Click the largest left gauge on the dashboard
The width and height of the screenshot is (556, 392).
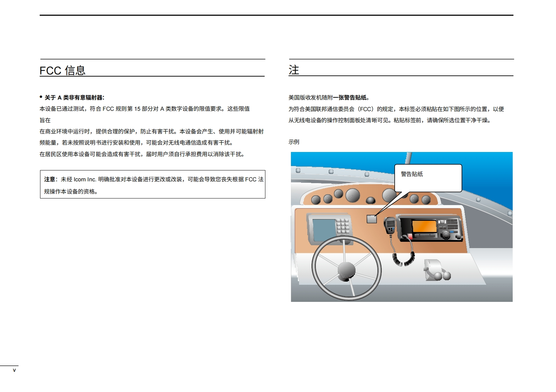click(352, 195)
